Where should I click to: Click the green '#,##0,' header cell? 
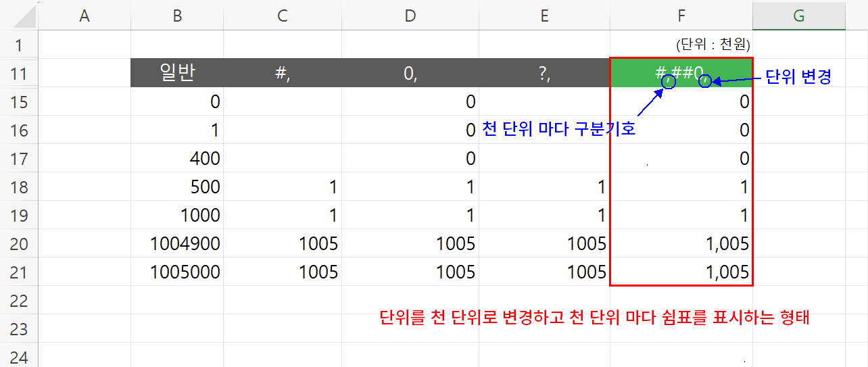pos(681,73)
